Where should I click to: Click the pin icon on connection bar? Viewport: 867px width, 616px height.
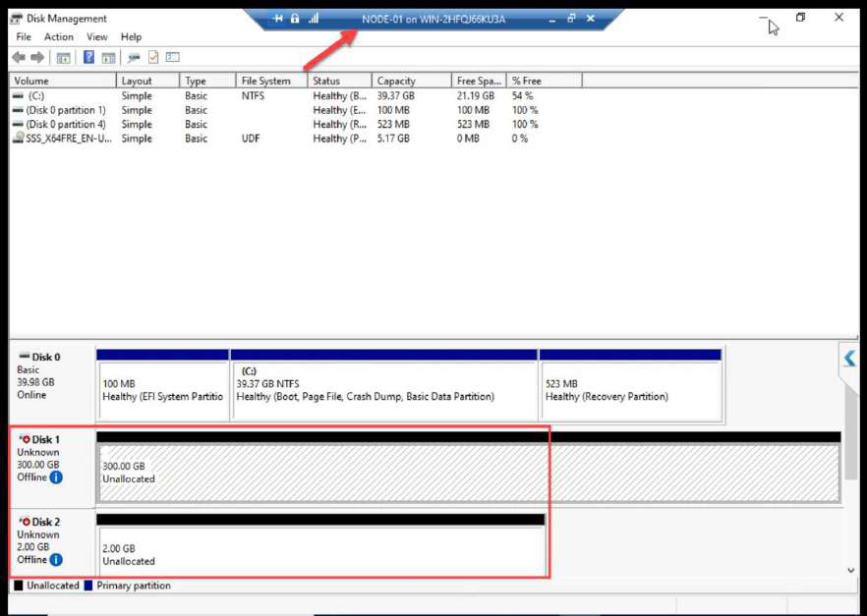point(278,19)
